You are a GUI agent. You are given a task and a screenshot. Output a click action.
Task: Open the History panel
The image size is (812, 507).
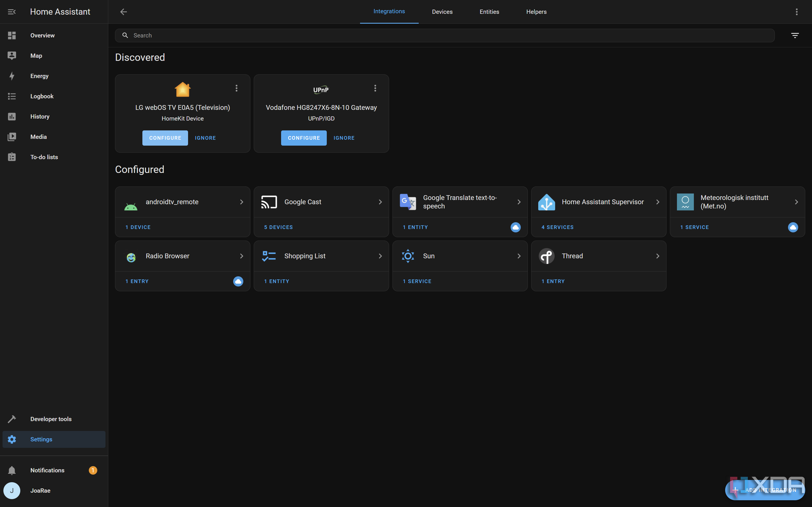40,116
